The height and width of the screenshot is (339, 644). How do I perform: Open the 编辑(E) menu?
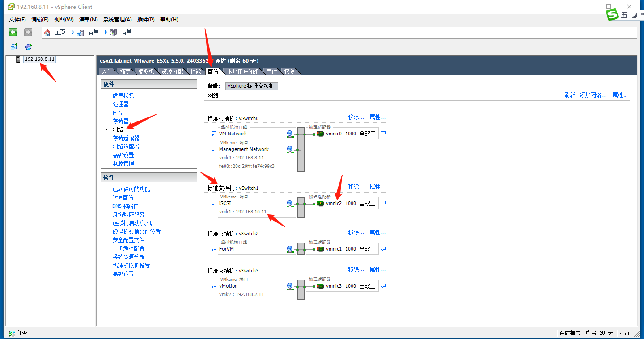40,20
